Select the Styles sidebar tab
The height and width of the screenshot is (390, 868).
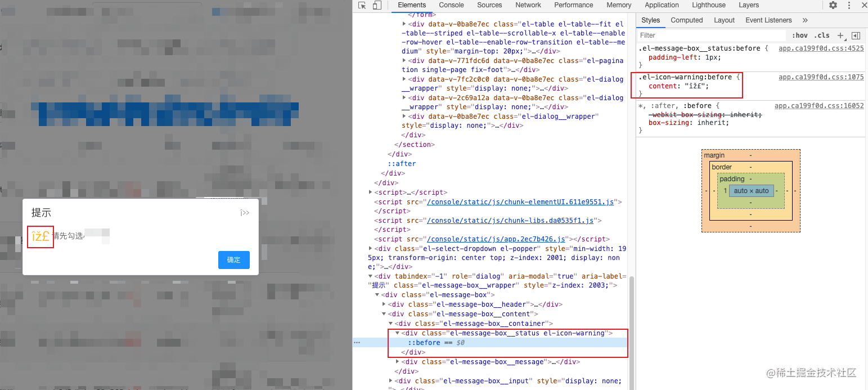click(x=650, y=20)
